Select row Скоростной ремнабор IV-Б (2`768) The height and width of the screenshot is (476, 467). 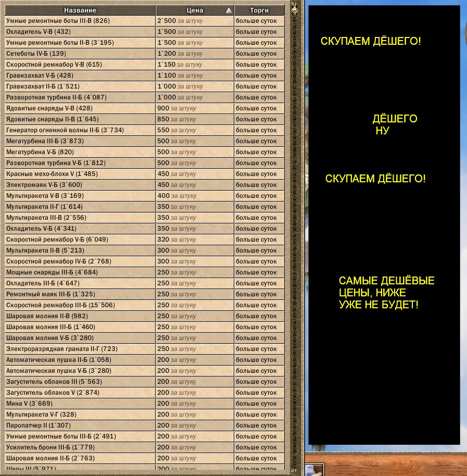(x=145, y=261)
